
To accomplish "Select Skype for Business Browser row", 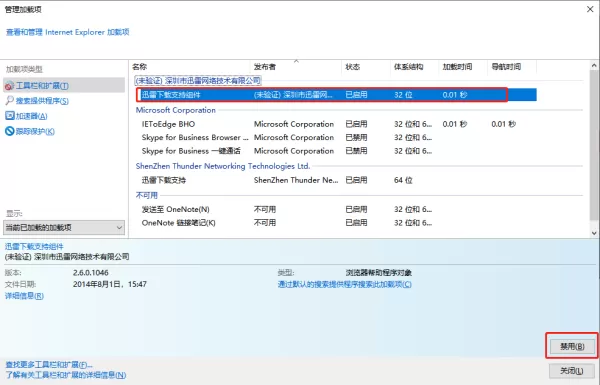I will click(x=336, y=137).
